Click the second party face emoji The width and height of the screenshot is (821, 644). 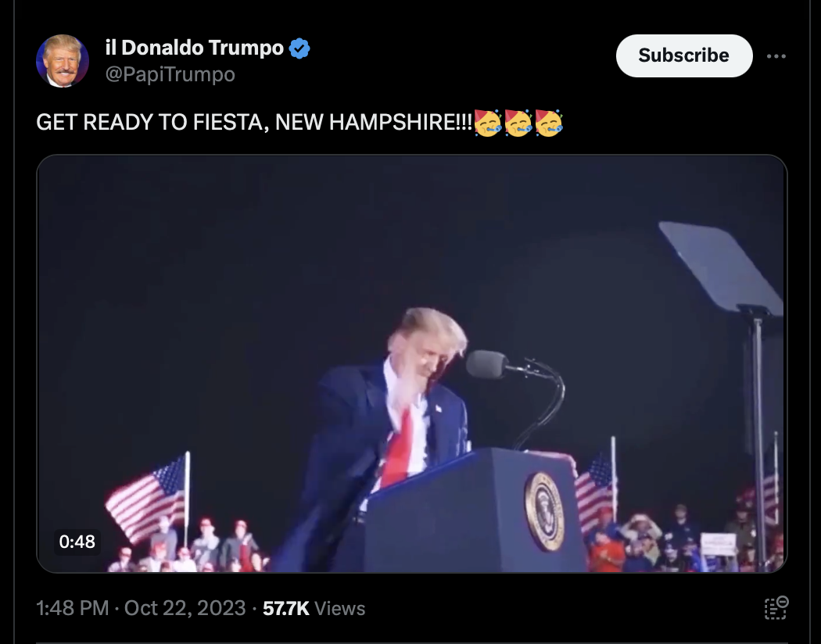[518, 123]
